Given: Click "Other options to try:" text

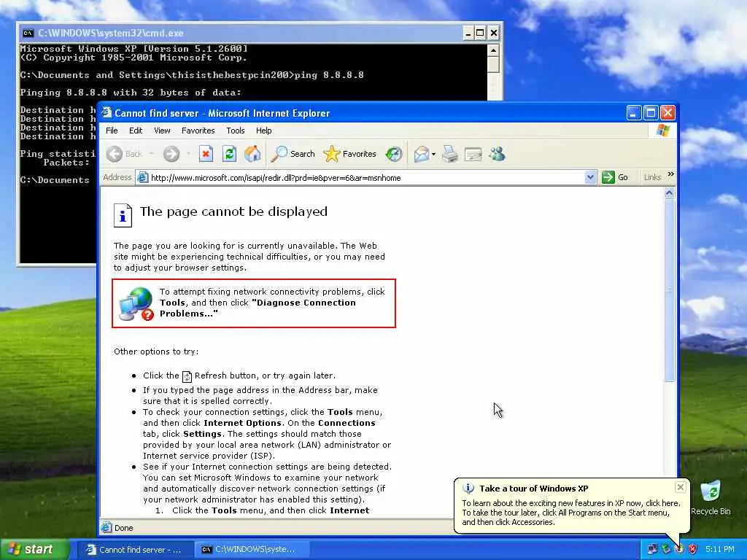Looking at the screenshot, I should click(x=156, y=351).
